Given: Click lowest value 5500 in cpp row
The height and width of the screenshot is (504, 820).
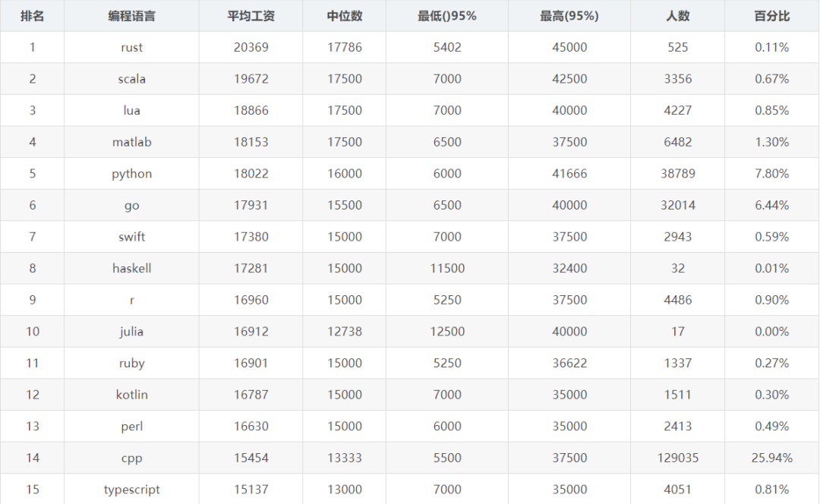Looking at the screenshot, I should tap(447, 458).
